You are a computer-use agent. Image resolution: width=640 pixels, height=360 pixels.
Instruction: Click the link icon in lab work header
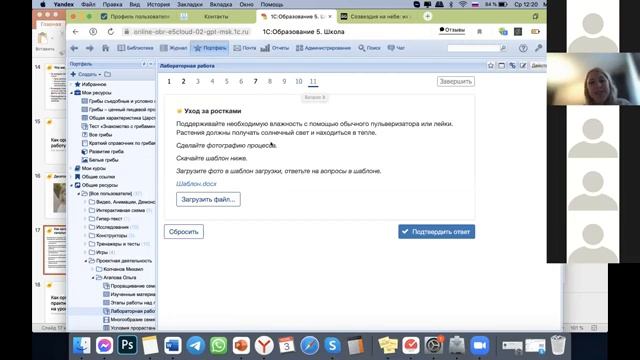tap(512, 66)
